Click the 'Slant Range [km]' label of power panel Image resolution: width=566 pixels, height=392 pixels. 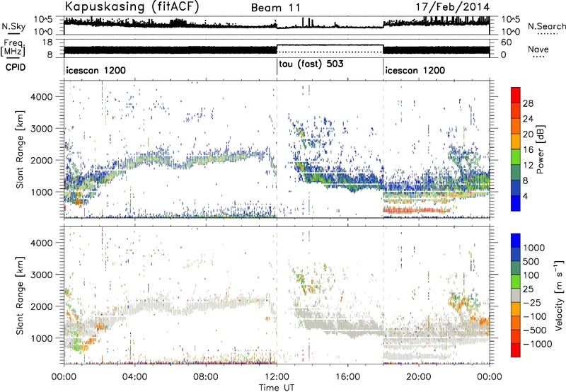[21, 149]
